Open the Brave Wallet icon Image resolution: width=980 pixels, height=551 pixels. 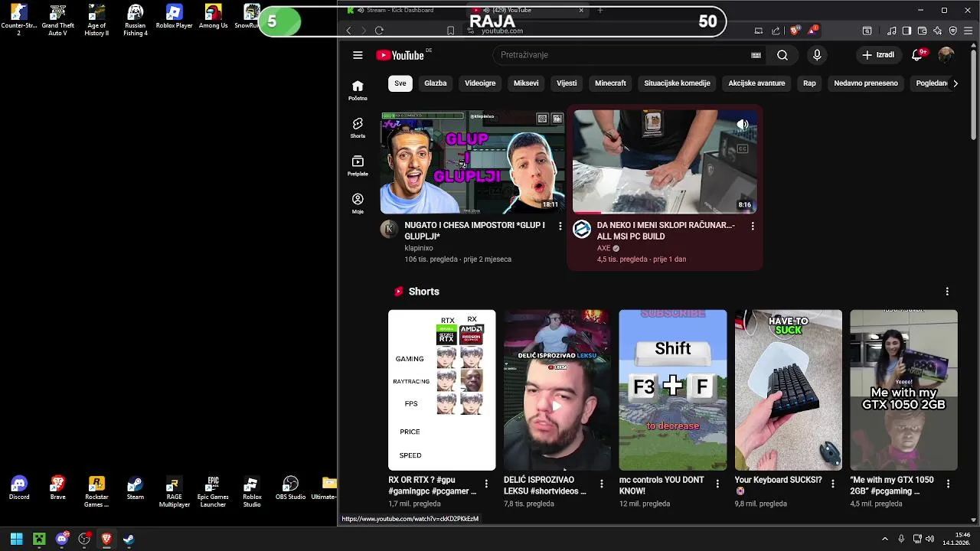coord(921,31)
